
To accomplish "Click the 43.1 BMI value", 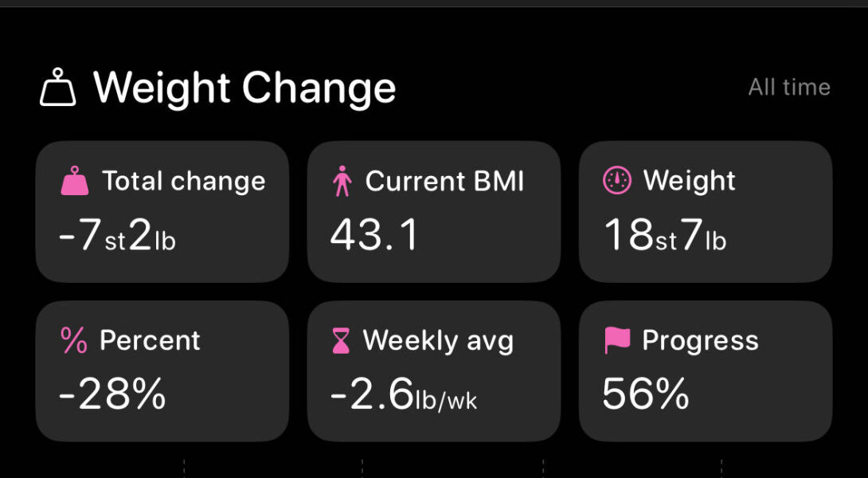I will click(374, 236).
